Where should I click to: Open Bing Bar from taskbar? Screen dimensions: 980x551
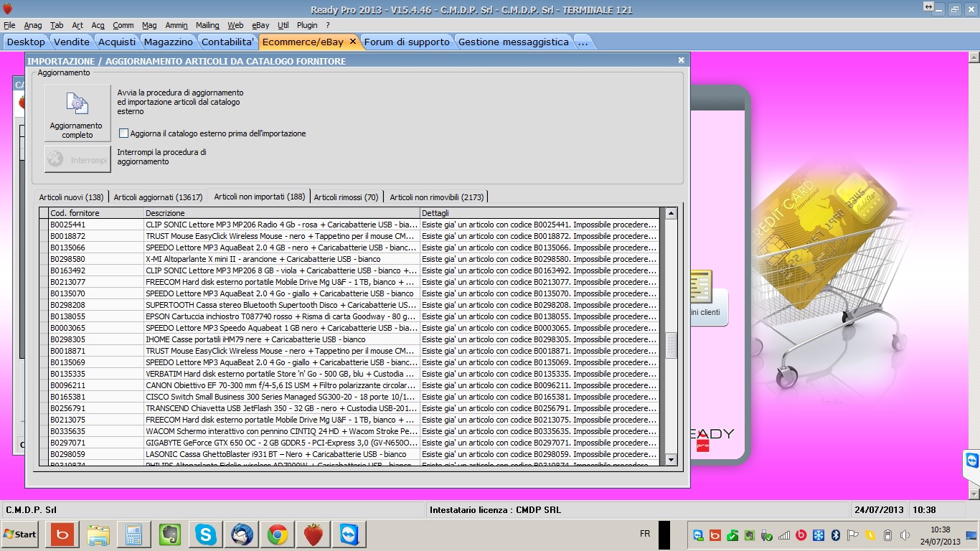point(62,534)
